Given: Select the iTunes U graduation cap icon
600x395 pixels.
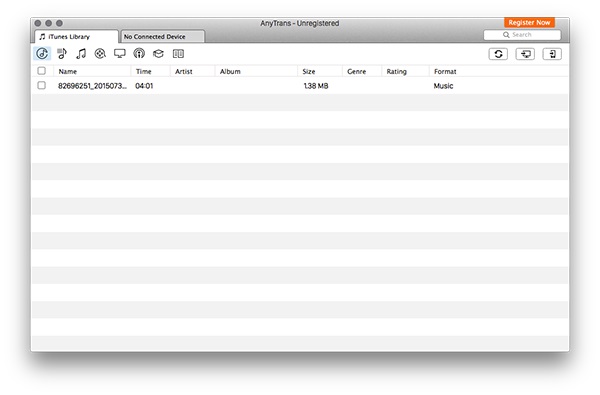Looking at the screenshot, I should point(158,54).
